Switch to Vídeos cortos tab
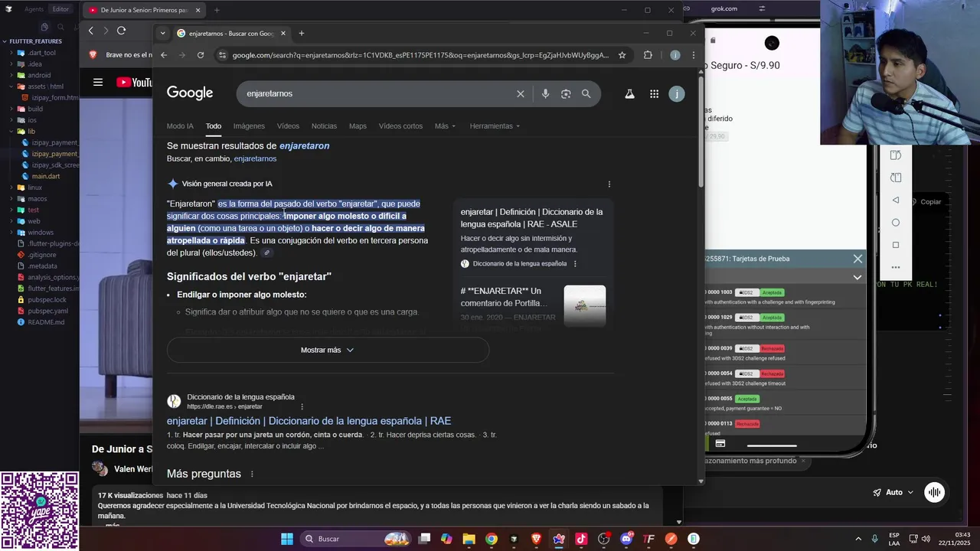Image resolution: width=980 pixels, height=551 pixels. (x=400, y=126)
